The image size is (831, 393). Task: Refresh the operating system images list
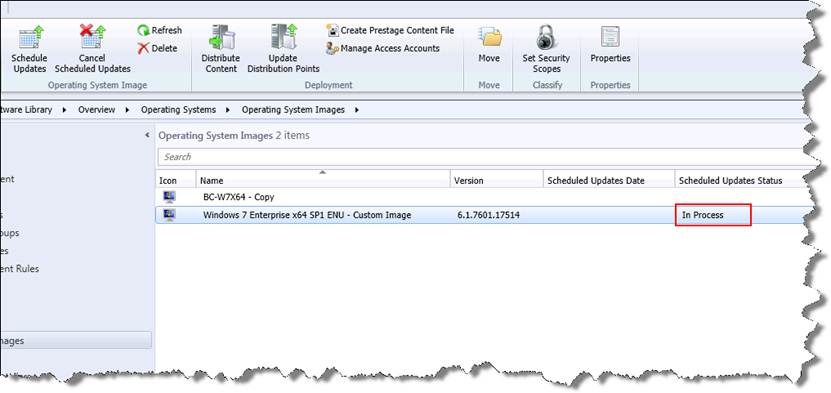click(160, 30)
